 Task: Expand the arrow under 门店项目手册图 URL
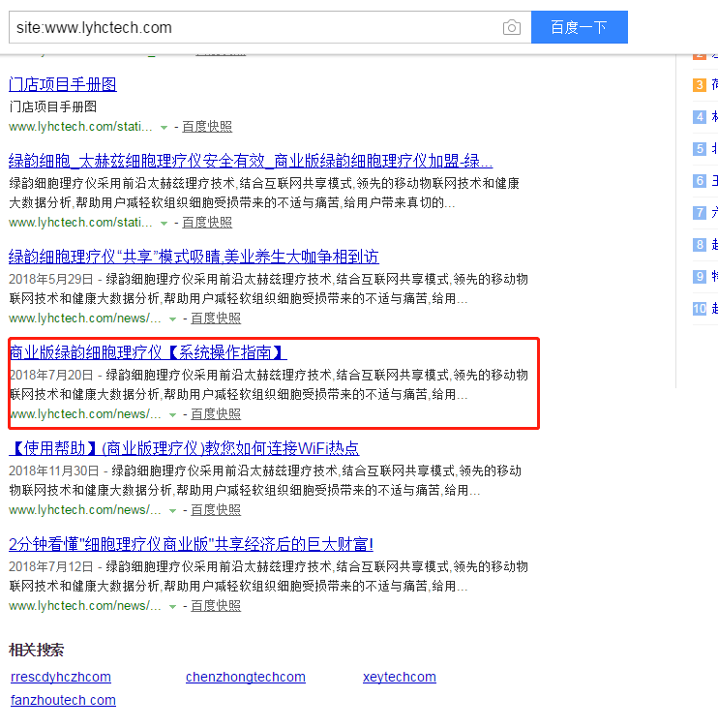point(164,127)
